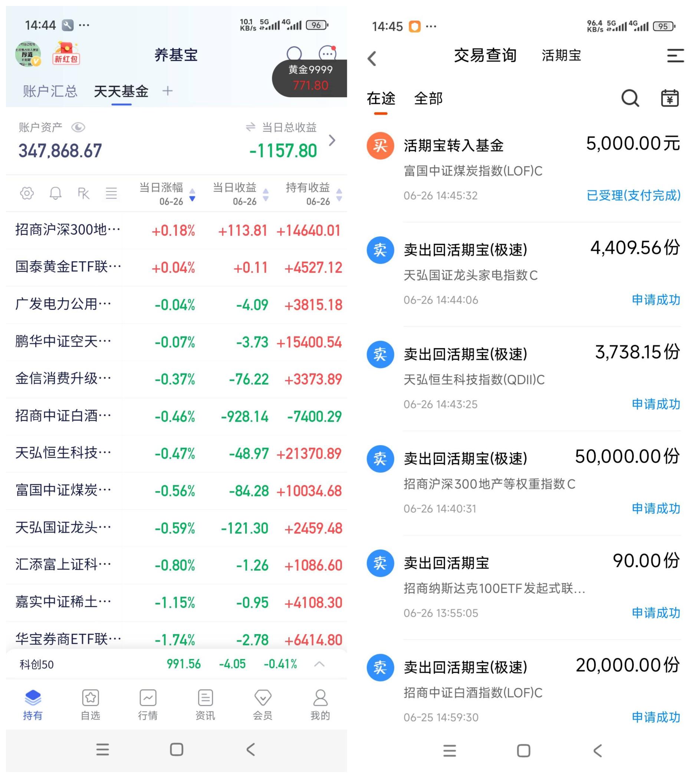Open 申请成功 for 天弘国证龙头家电指数C
The width and height of the screenshot is (700, 778).
point(656,299)
